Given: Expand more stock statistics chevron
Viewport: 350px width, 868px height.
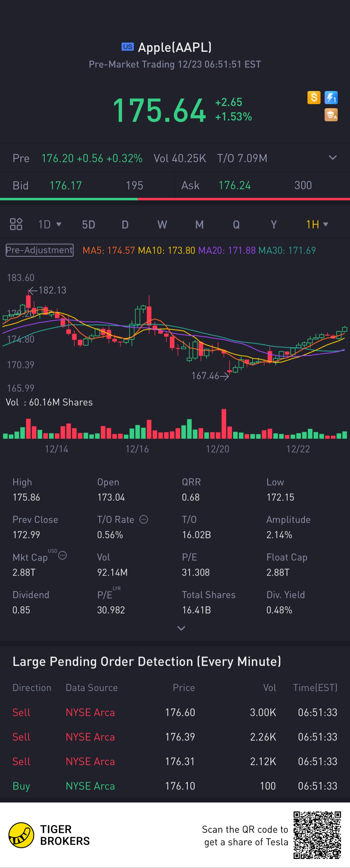Looking at the screenshot, I should (x=181, y=628).
